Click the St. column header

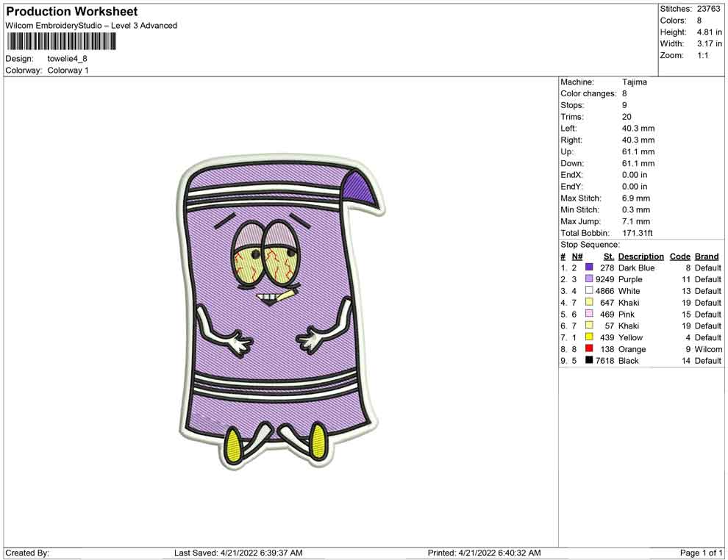[x=609, y=256]
